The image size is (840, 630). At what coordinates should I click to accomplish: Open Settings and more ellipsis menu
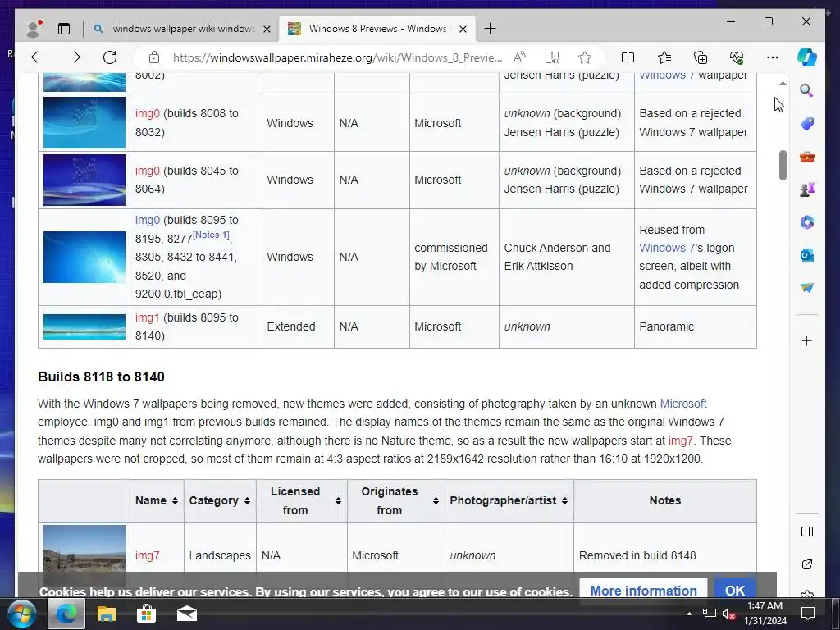pos(773,57)
